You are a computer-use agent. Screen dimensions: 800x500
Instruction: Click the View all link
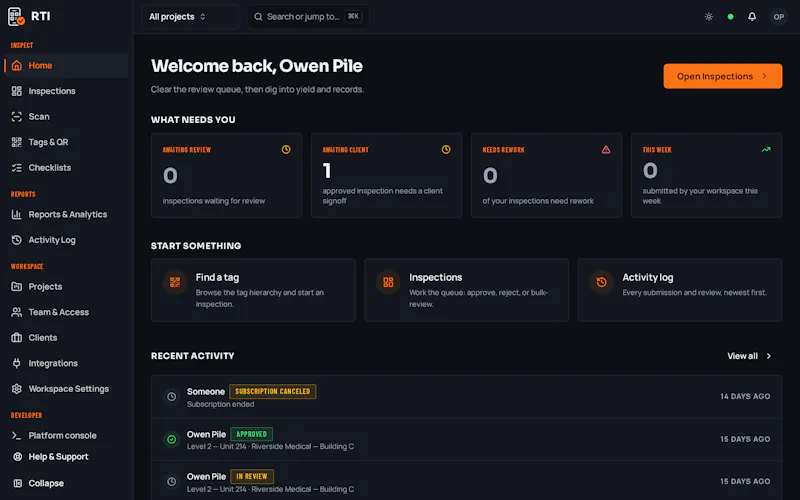[749, 356]
